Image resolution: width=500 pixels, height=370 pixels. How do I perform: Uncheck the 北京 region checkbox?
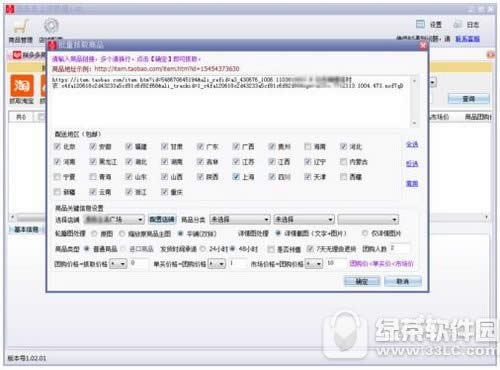57,146
